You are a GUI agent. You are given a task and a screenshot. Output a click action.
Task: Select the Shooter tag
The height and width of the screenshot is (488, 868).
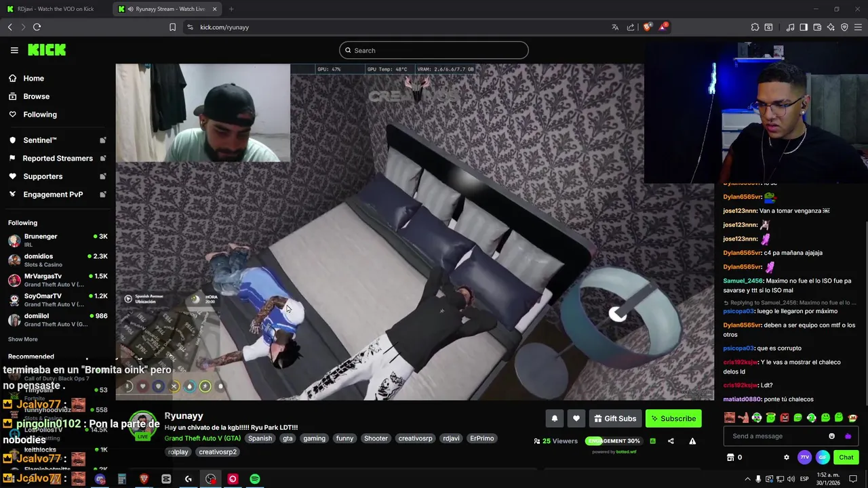[376, 439]
